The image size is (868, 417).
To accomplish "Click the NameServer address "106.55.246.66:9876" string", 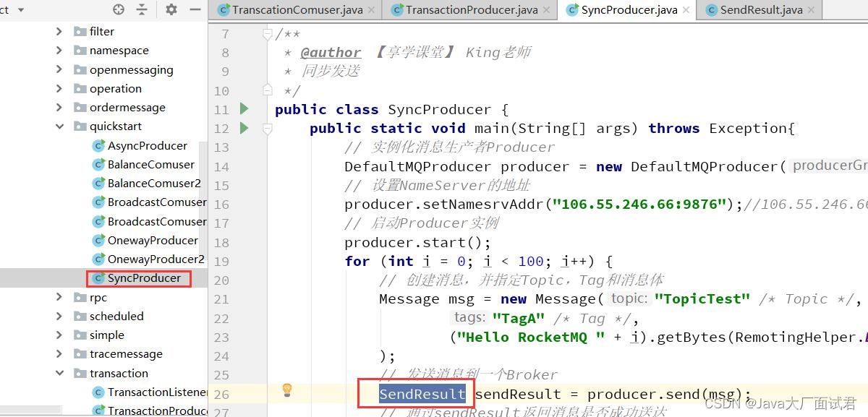I will (639, 204).
